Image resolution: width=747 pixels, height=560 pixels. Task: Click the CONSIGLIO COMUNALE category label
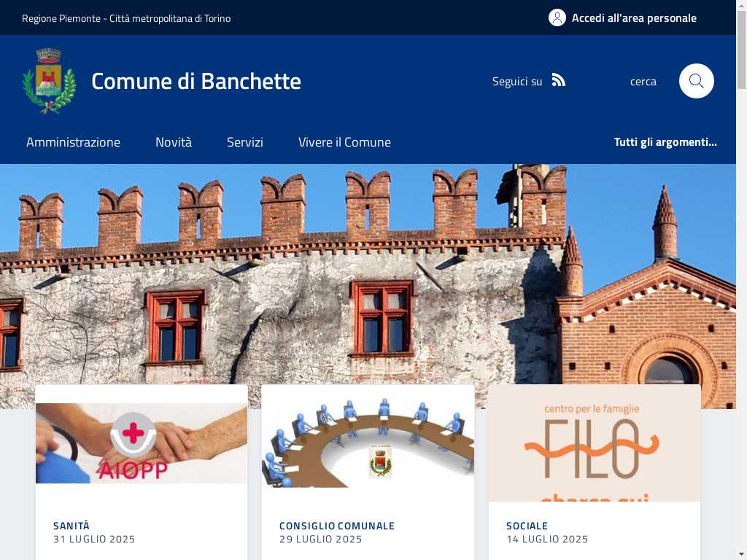tap(337, 526)
